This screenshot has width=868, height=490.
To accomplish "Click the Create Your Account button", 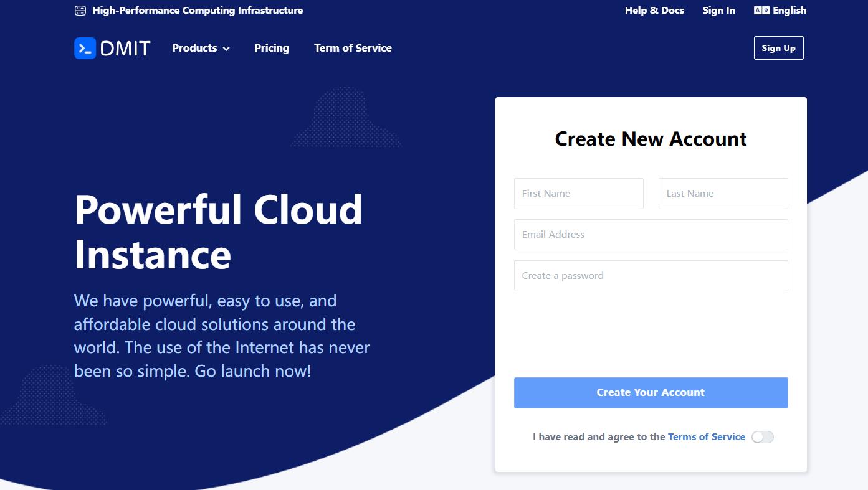I will pyautogui.click(x=651, y=393).
